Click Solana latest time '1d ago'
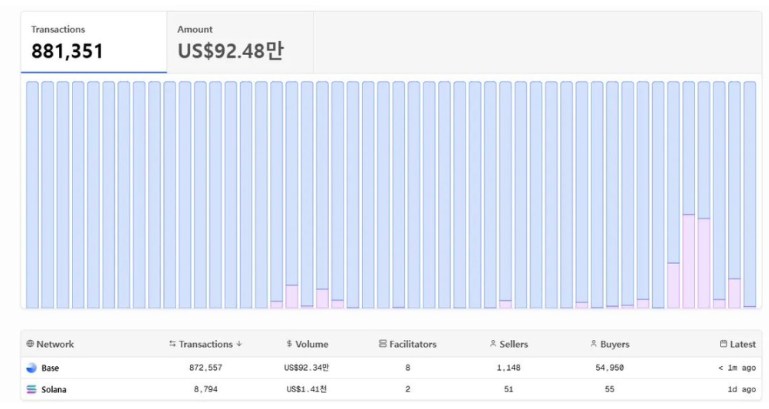 coord(742,389)
